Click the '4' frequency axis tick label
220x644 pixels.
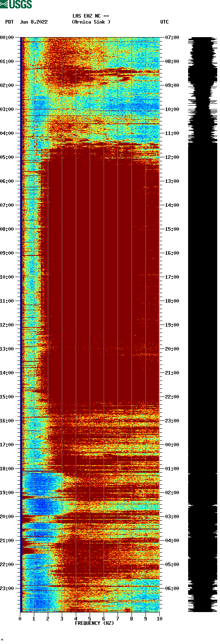click(x=76, y=619)
